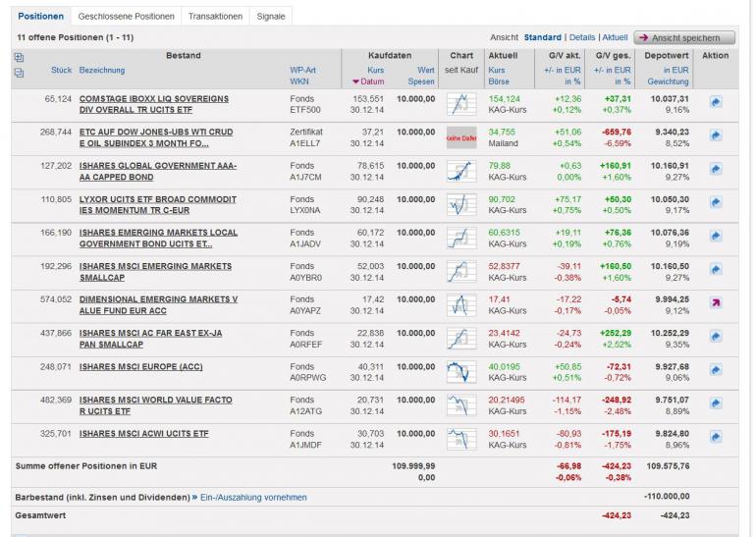Click action icon for iShares MSCI World Value row
Image resolution: width=756 pixels, height=537 pixels.
point(716,403)
